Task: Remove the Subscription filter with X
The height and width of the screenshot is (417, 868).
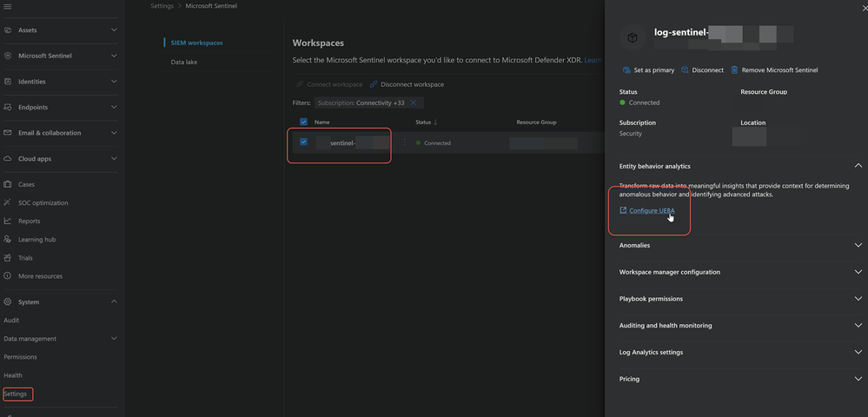Action: click(414, 103)
